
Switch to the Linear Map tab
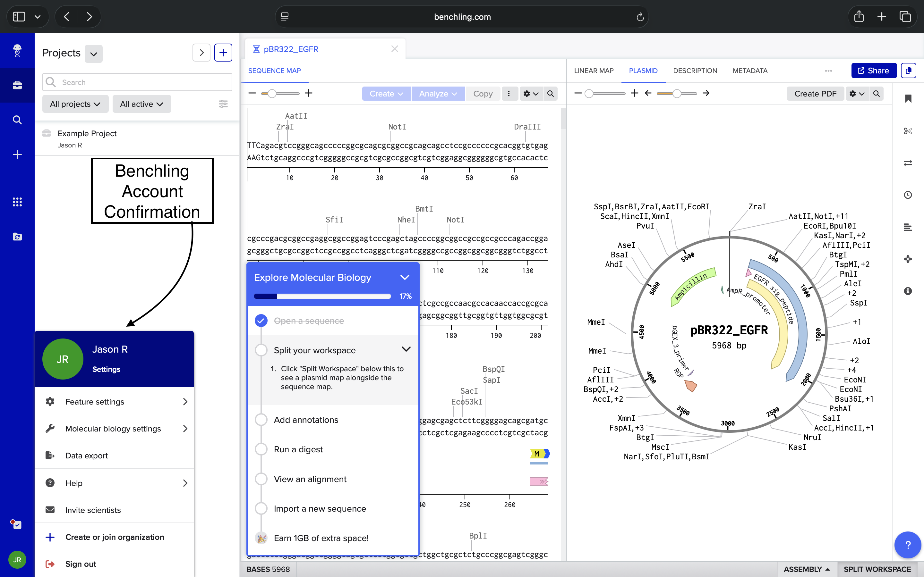594,71
